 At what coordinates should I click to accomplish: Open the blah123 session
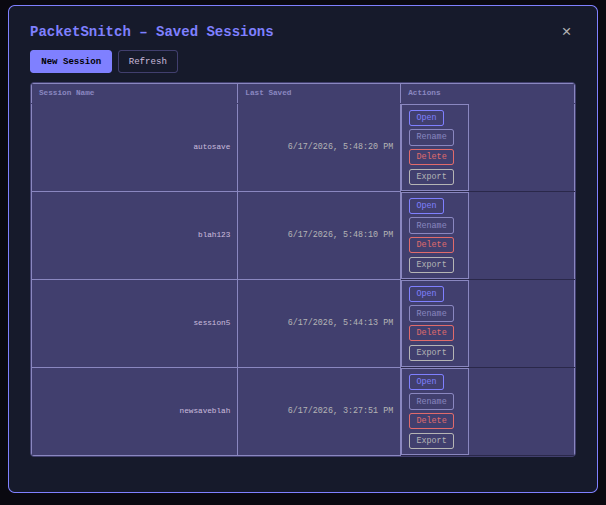426,206
